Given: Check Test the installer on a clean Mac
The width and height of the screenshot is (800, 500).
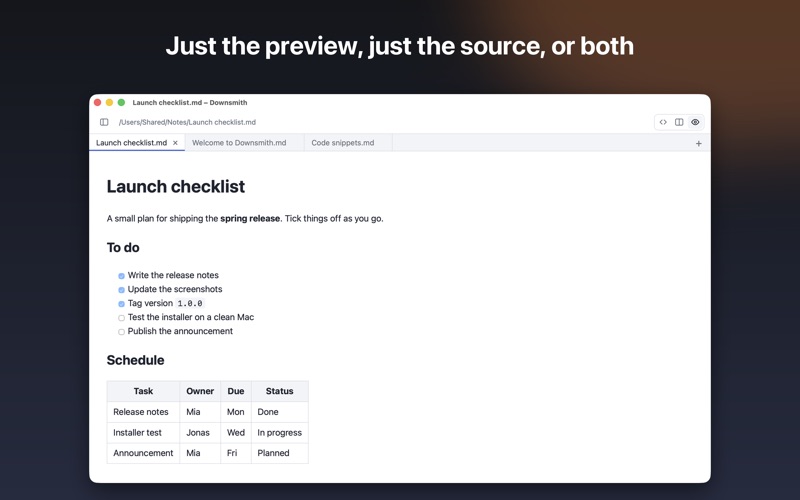Looking at the screenshot, I should (x=121, y=318).
